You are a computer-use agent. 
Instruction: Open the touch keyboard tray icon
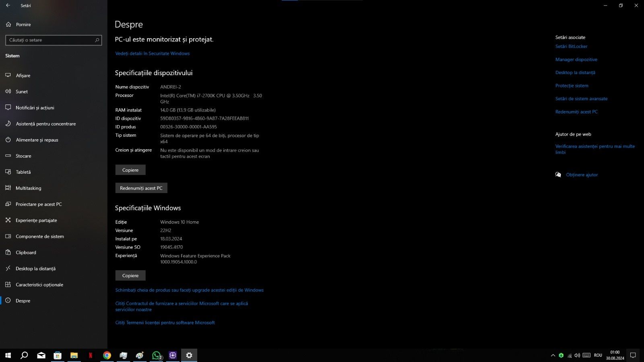tap(586, 355)
